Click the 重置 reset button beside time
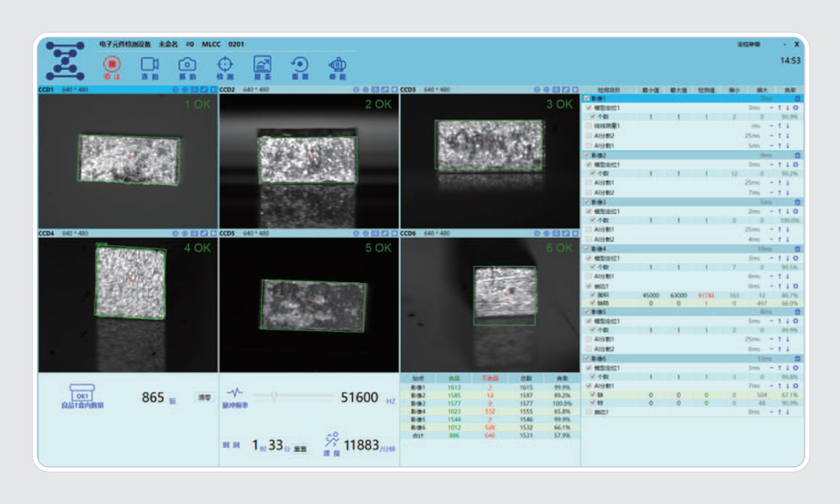The height and width of the screenshot is (504, 840). [299, 449]
